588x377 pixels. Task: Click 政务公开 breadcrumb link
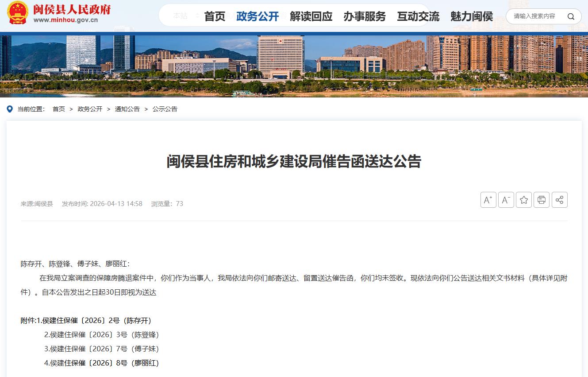[90, 109]
